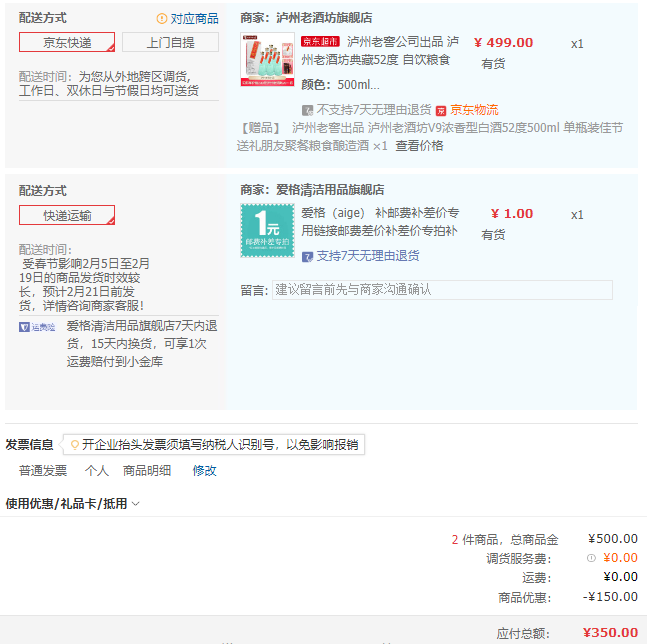Click the info icon beside 调货服务费

tap(591, 558)
